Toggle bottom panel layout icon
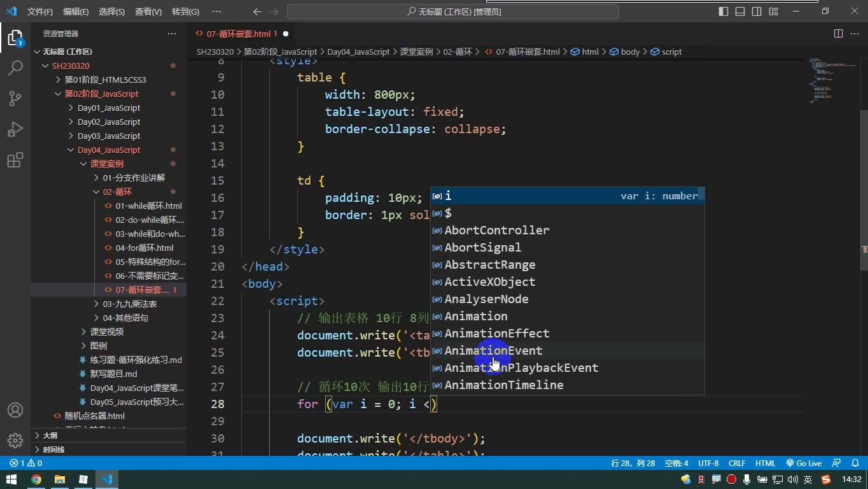The width and height of the screenshot is (868, 489). pyautogui.click(x=740, y=11)
